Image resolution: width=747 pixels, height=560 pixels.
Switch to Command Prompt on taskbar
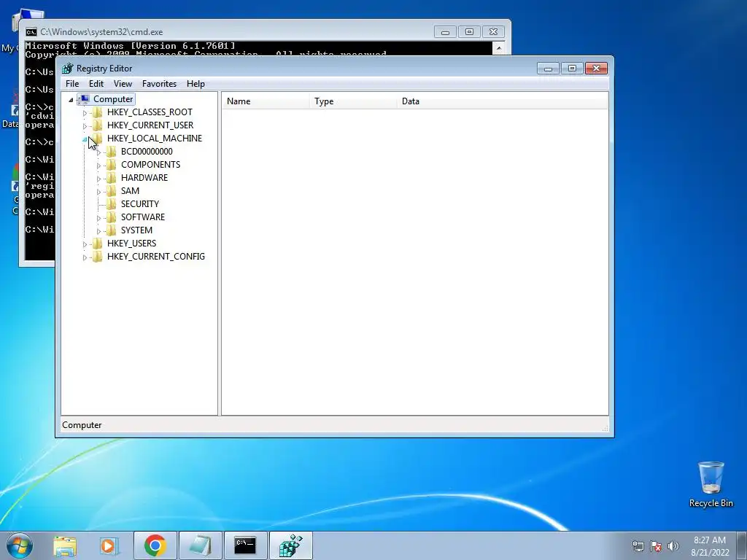[x=245, y=545]
